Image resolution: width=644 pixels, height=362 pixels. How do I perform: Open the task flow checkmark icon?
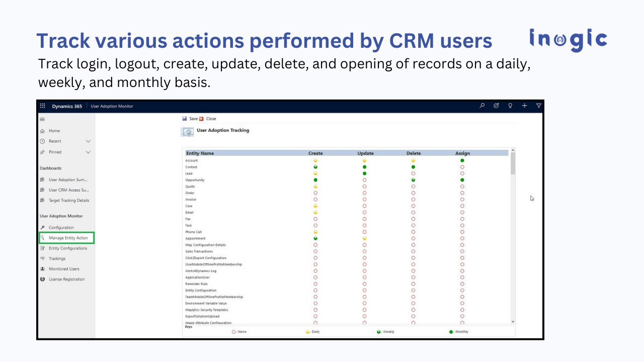(496, 106)
